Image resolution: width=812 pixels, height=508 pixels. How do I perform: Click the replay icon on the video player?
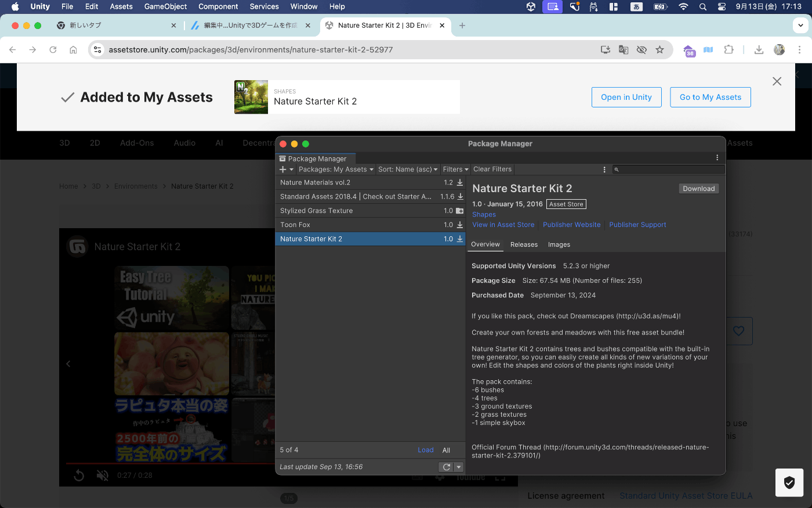pyautogui.click(x=79, y=475)
